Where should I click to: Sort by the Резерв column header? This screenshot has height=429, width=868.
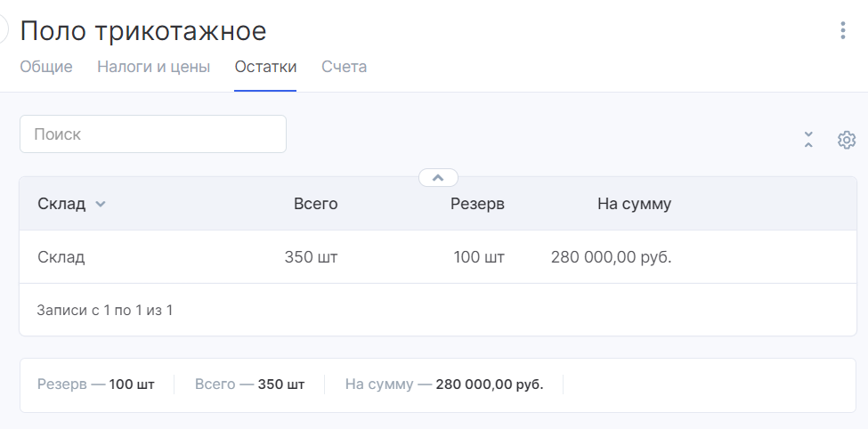click(x=477, y=204)
